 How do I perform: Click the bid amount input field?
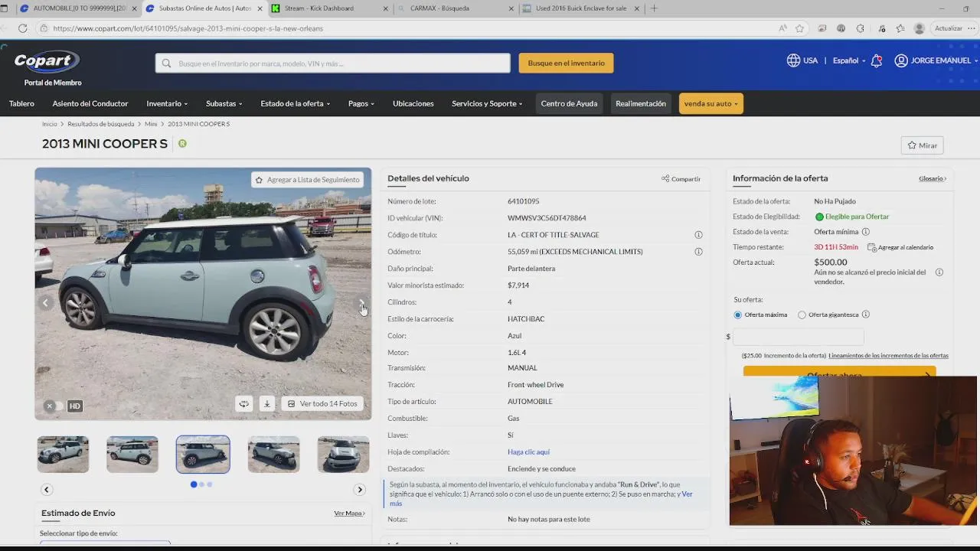point(799,337)
